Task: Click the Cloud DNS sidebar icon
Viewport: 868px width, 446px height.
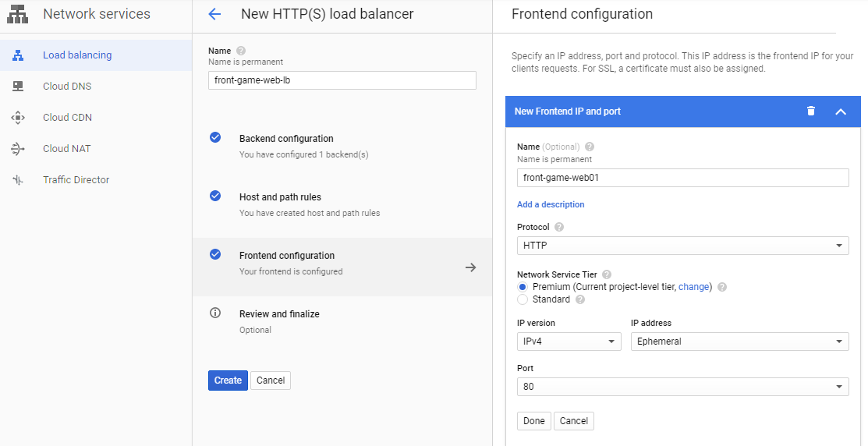Action: 18,87
